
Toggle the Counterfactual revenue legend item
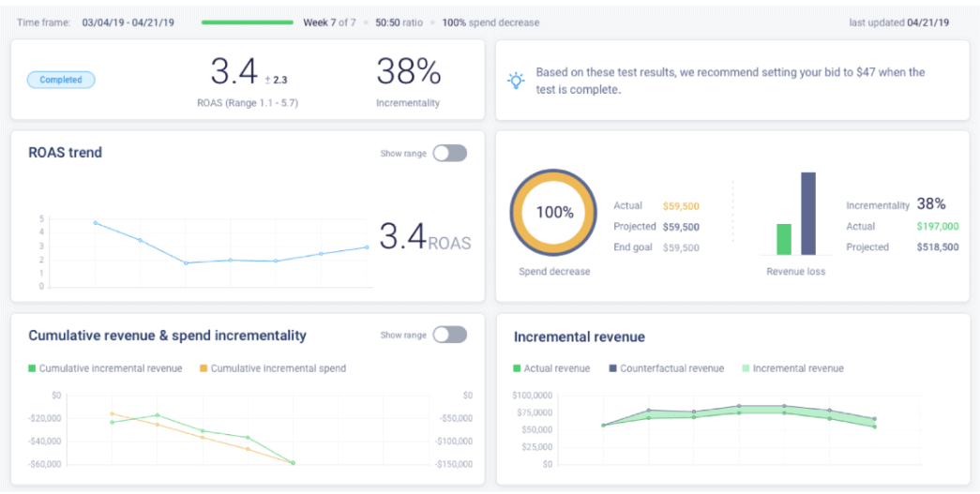[666, 368]
